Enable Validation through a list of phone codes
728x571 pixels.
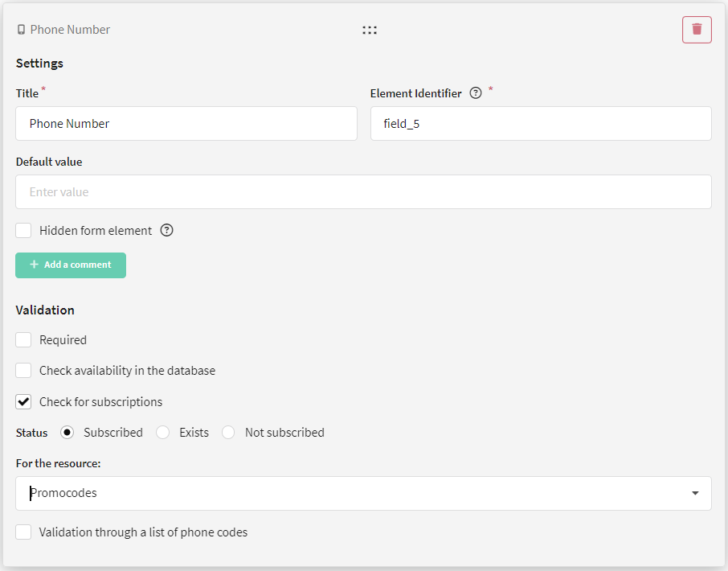(23, 532)
